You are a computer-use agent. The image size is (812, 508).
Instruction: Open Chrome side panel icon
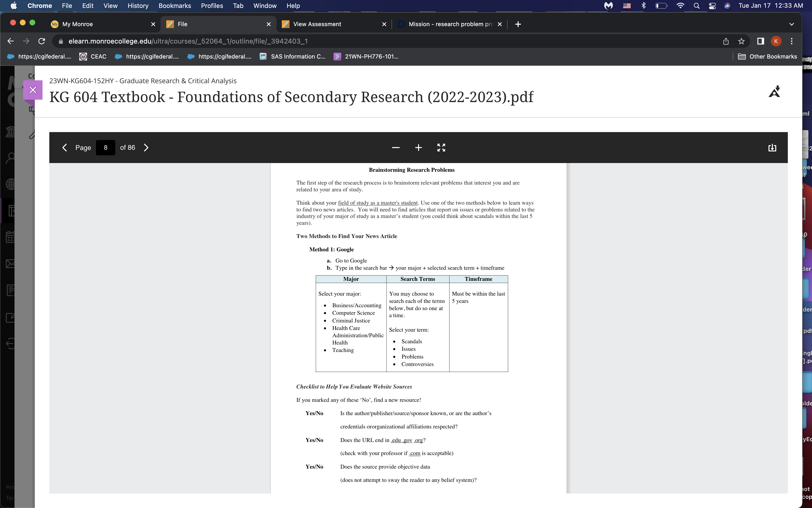click(761, 41)
